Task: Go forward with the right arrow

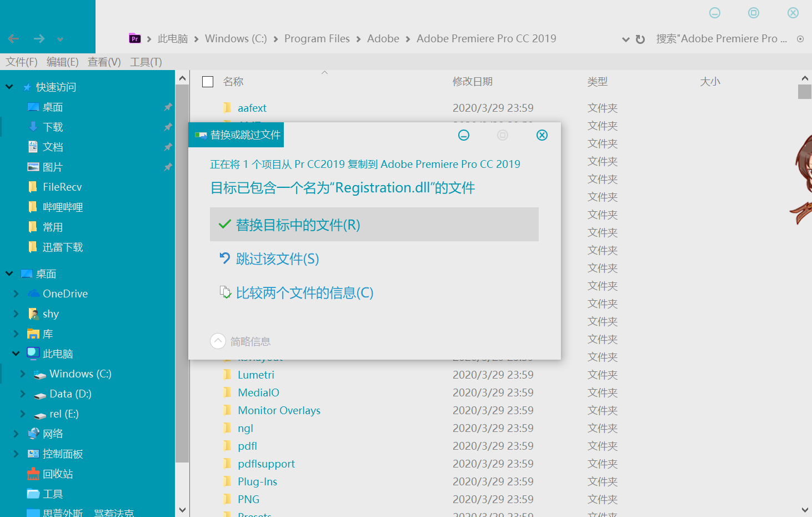Action: coord(39,38)
